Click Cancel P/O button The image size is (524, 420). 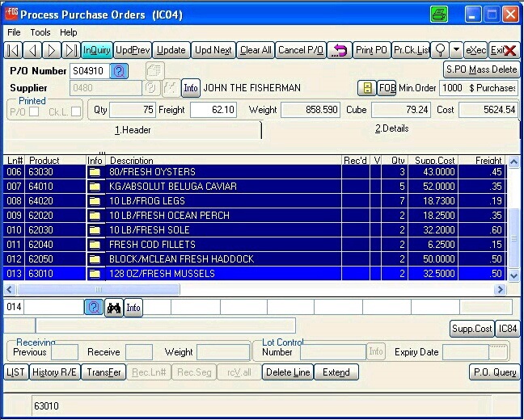[301, 50]
